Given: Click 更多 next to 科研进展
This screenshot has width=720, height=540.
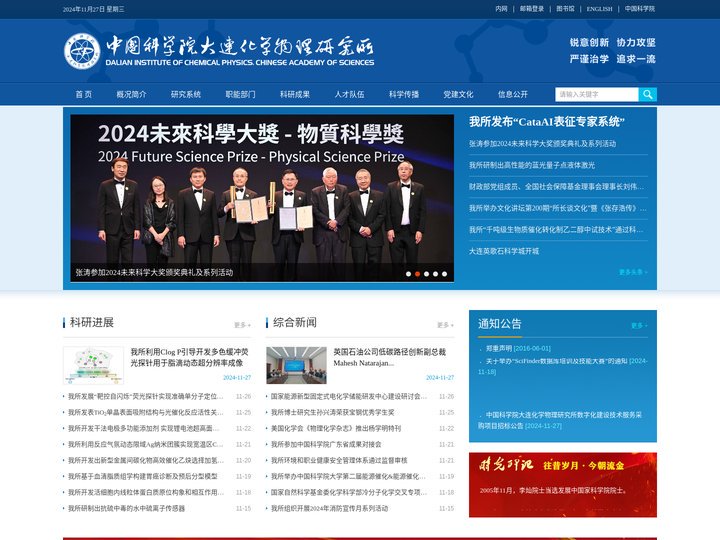Looking at the screenshot, I should coord(242,325).
